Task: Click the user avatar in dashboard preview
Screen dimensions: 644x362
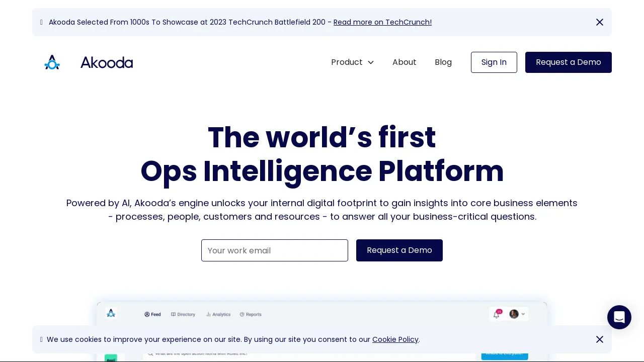Action: coord(514,314)
